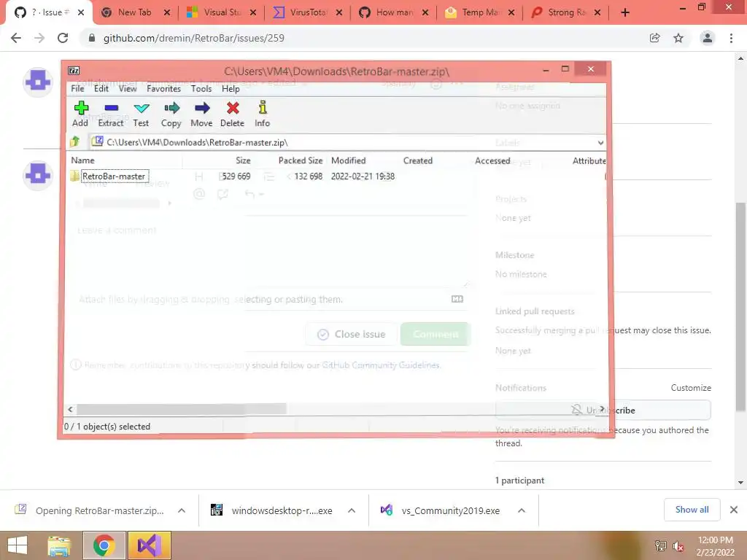747x560 pixels.
Task: Click the muted volume tray icon
Action: [x=678, y=546]
